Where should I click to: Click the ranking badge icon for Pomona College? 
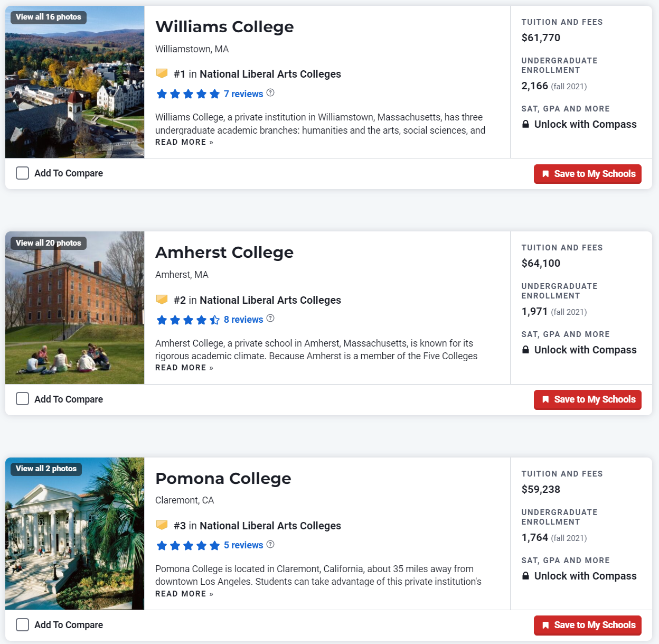coord(162,525)
